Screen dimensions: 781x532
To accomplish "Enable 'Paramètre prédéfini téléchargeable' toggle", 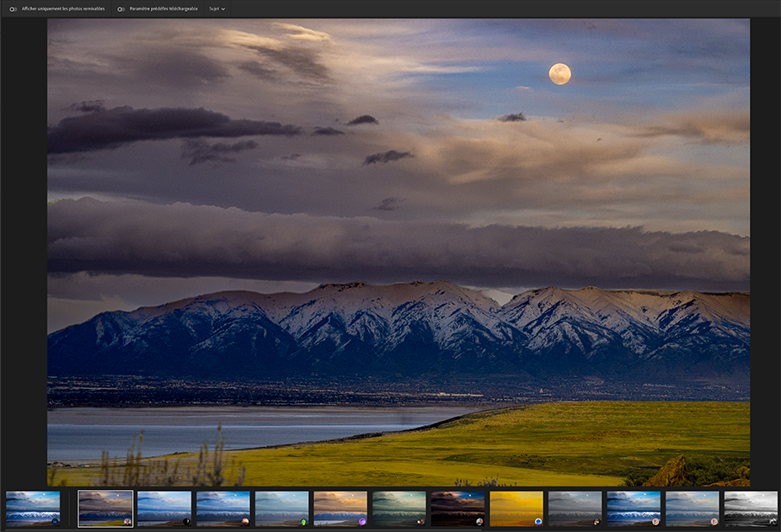I will pyautogui.click(x=121, y=8).
